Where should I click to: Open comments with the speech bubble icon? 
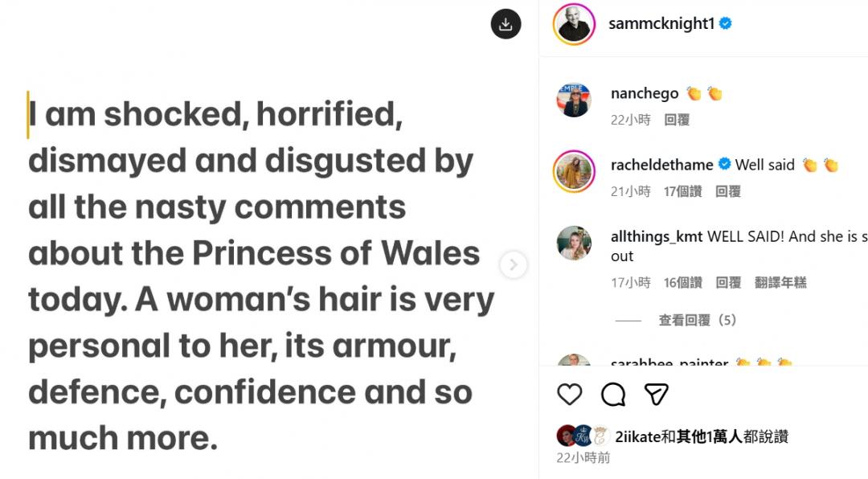(x=613, y=394)
